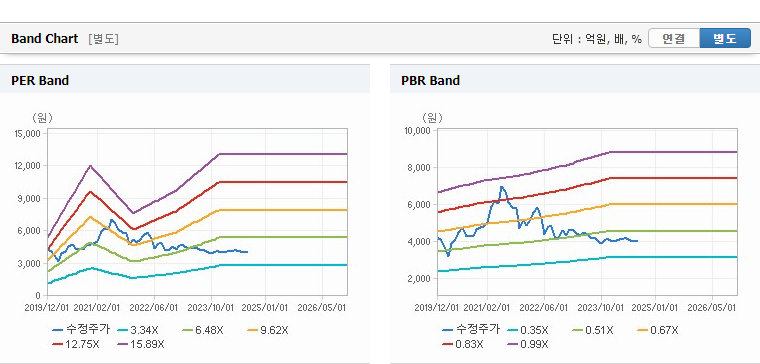Image resolution: width=760 pixels, height=364 pixels.
Task: Click the 10,000 axis label in PBR chart
Action: [417, 130]
